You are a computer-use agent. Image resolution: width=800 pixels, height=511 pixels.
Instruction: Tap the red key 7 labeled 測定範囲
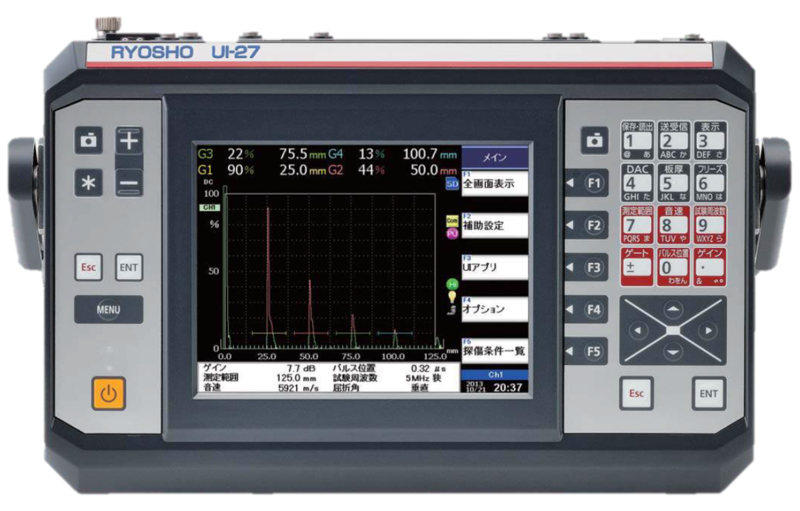coord(637,225)
